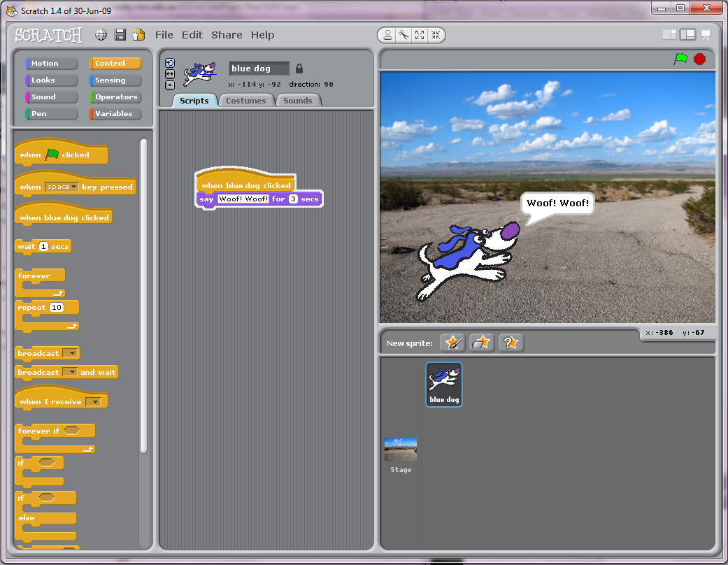Select the delete scissors tool

[x=404, y=35]
